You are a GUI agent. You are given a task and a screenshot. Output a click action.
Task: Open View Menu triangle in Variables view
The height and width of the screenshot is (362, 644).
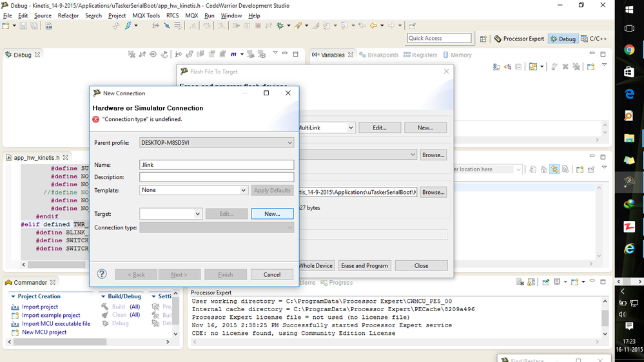coord(604,65)
